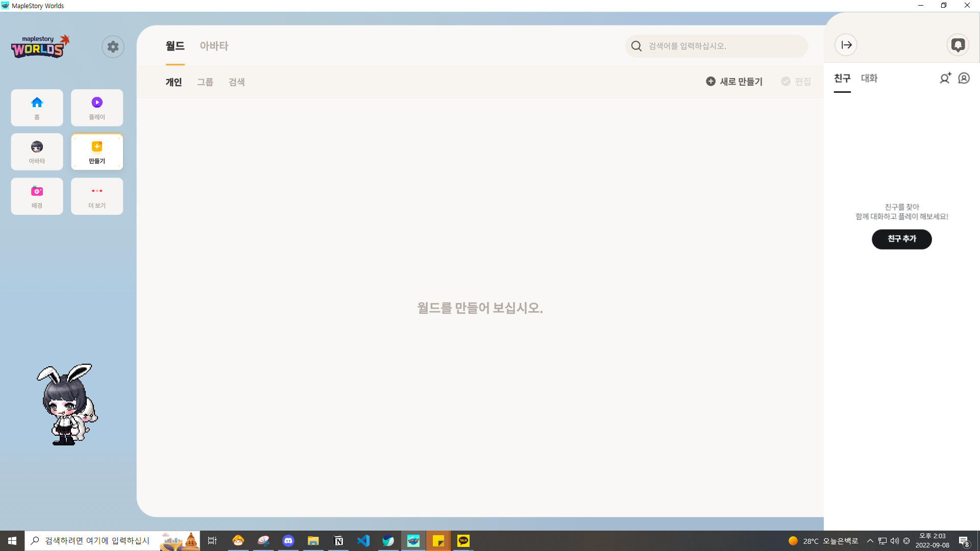The width and height of the screenshot is (980, 551).
Task: Expand Windows system tray hidden icons chevron
Action: point(870,541)
